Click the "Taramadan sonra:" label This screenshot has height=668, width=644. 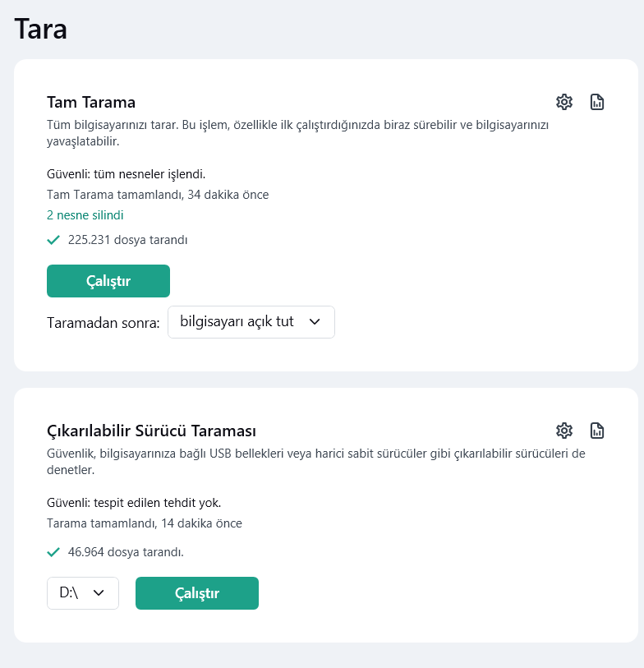(103, 322)
